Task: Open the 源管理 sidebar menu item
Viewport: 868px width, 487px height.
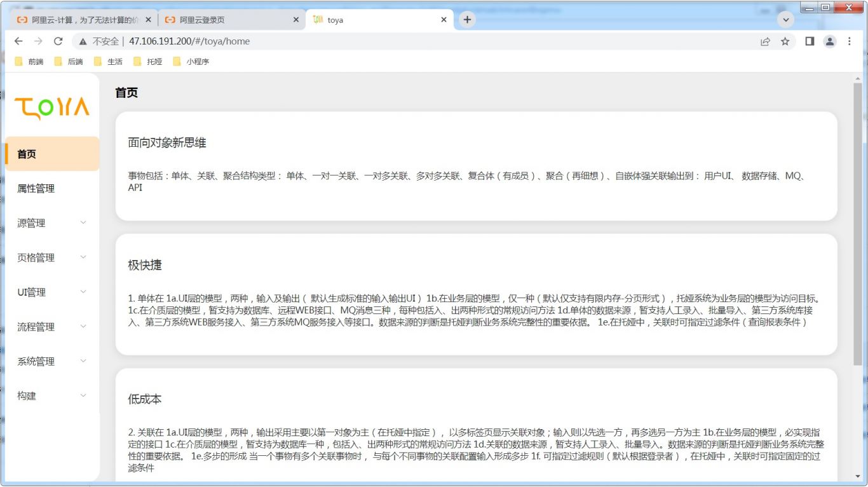Action: tap(52, 223)
